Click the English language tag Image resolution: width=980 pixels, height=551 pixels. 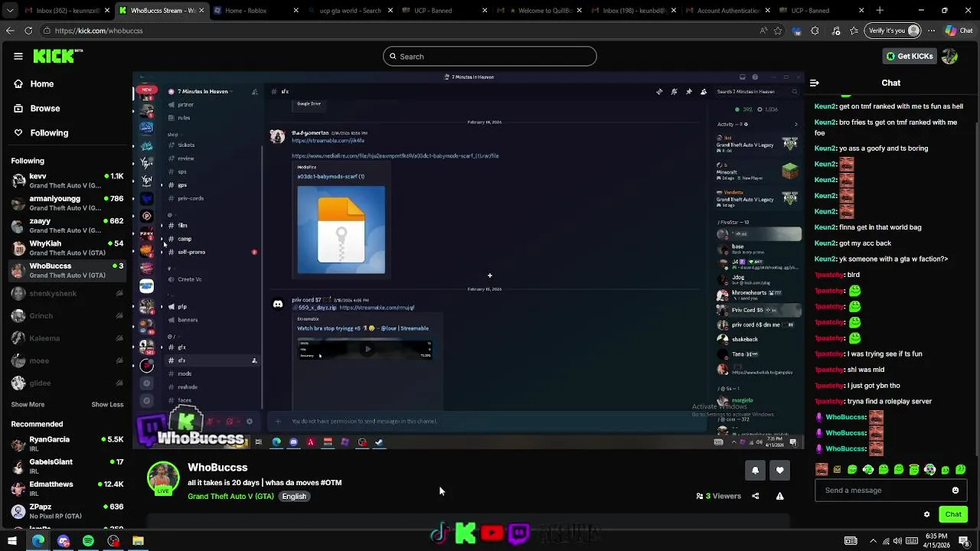pos(294,496)
